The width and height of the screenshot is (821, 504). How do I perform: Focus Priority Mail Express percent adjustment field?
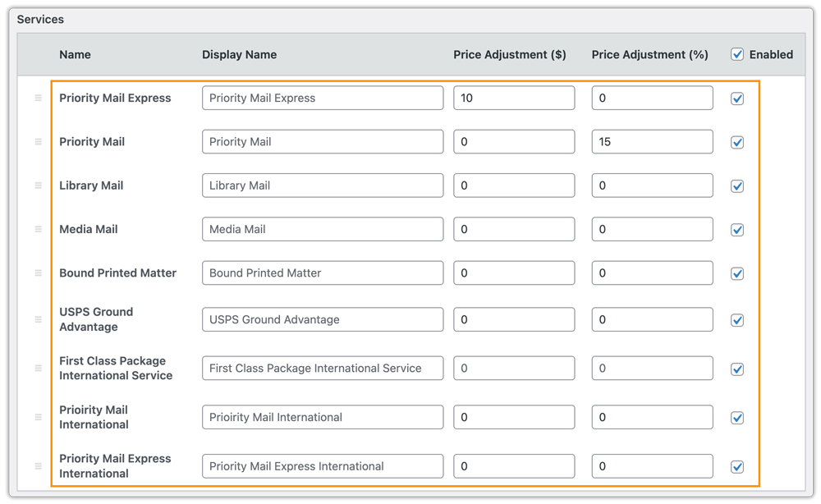[653, 98]
